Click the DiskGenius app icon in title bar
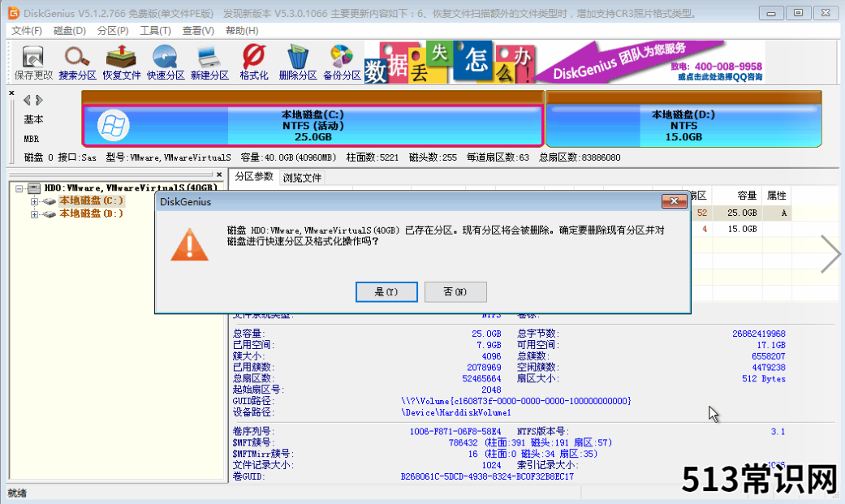The height and width of the screenshot is (504, 845). coord(14,13)
